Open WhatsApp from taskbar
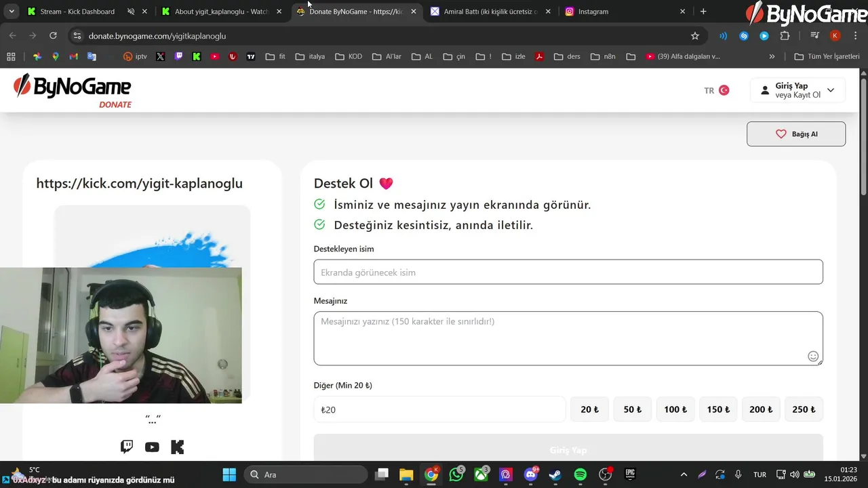 pos(456,474)
